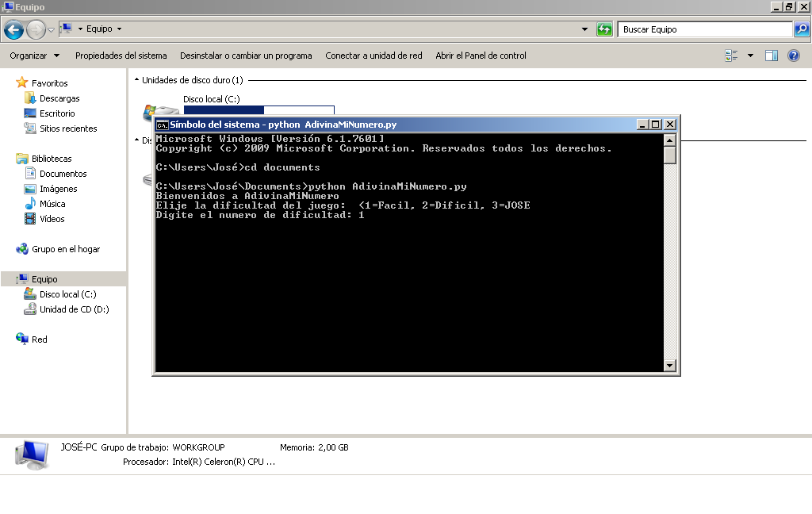The image size is (812, 514).
Task: Click the Red network icon
Action: [21, 339]
